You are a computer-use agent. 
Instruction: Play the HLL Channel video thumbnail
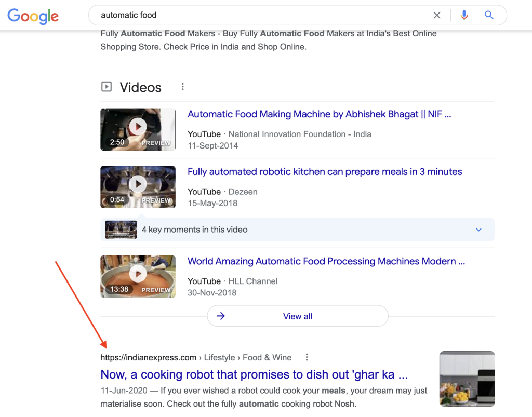point(138,276)
